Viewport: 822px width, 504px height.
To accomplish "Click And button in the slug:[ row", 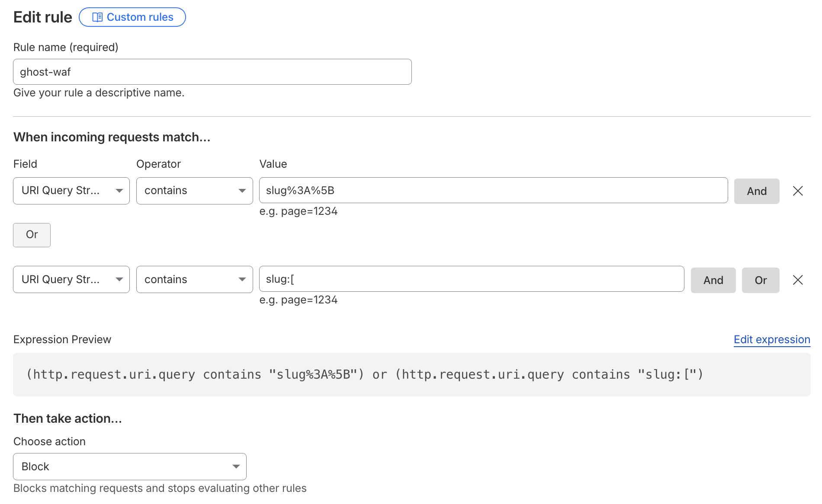I will (x=713, y=280).
